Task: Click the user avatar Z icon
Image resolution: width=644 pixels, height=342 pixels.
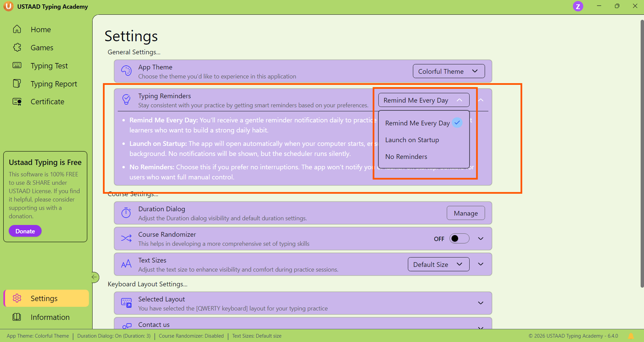Action: [x=578, y=6]
